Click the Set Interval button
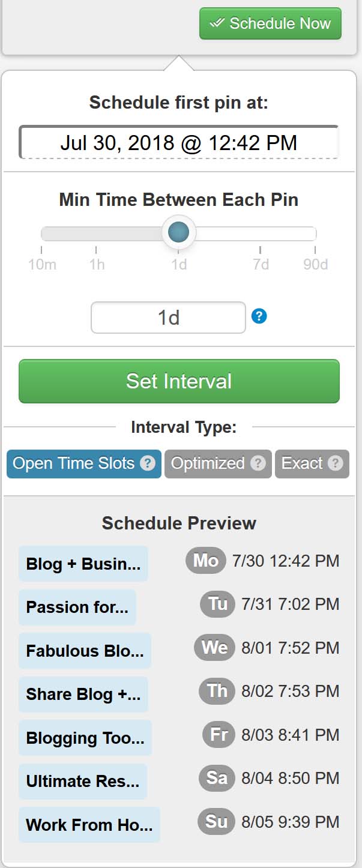This screenshot has width=362, height=868. 179,381
